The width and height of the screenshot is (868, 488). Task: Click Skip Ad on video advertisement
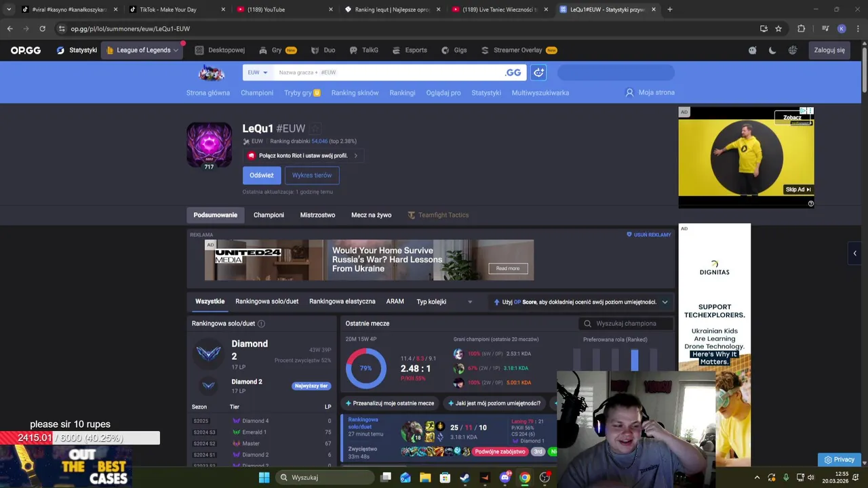coord(798,190)
